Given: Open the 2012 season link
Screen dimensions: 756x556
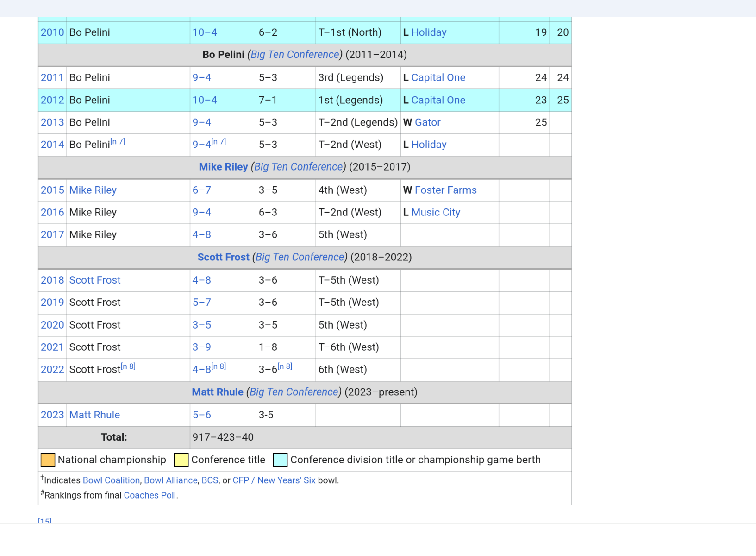Looking at the screenshot, I should (x=52, y=100).
